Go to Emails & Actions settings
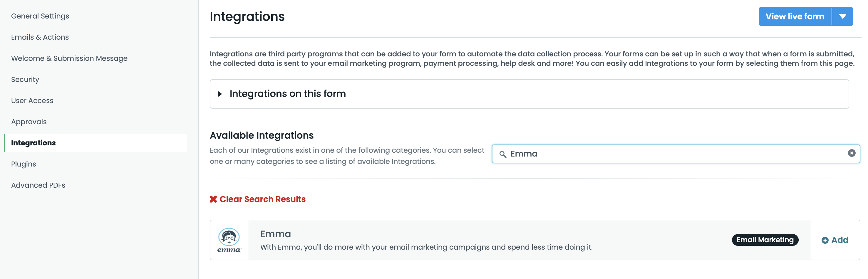Image resolution: width=868 pixels, height=279 pixels. pyautogui.click(x=40, y=37)
